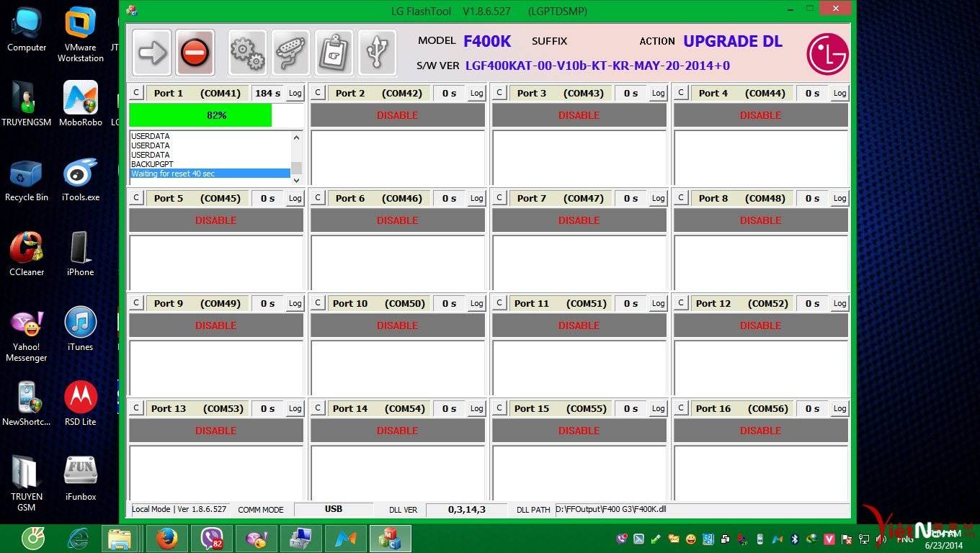Open the MoboRobo taskbar button
This screenshot has width=980, height=553.
346,539
